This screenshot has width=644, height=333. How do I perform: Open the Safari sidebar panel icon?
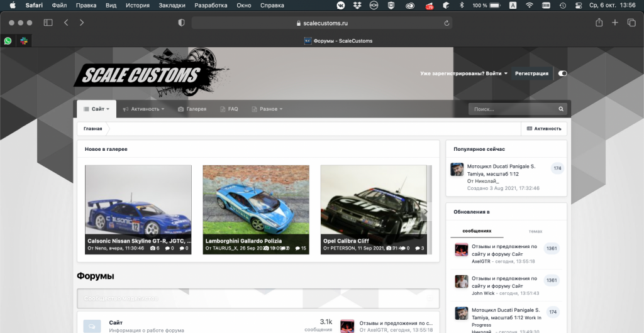(x=48, y=23)
